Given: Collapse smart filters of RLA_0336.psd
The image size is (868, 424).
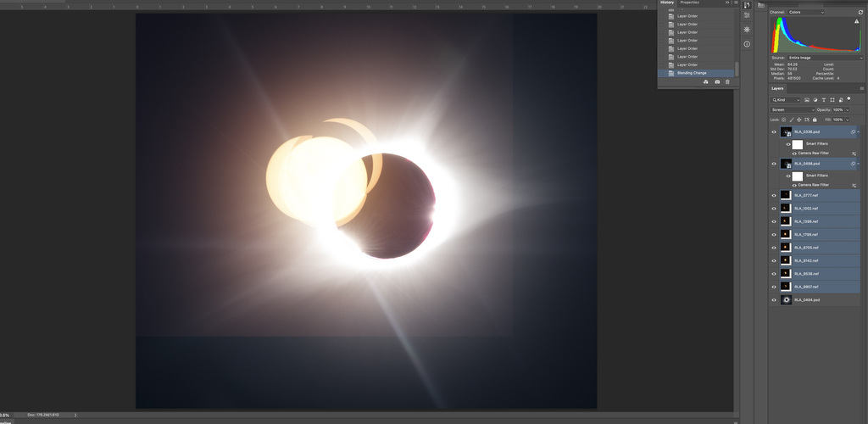Looking at the screenshot, I should [x=859, y=131].
